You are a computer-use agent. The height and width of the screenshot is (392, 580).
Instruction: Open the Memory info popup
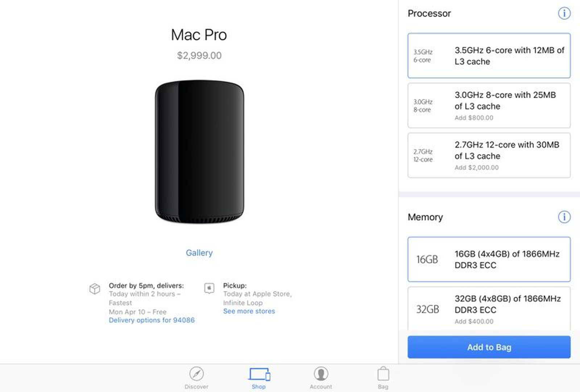click(x=564, y=217)
